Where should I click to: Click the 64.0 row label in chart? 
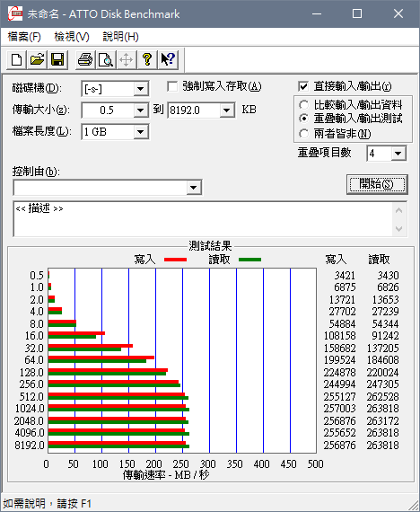coord(34,360)
